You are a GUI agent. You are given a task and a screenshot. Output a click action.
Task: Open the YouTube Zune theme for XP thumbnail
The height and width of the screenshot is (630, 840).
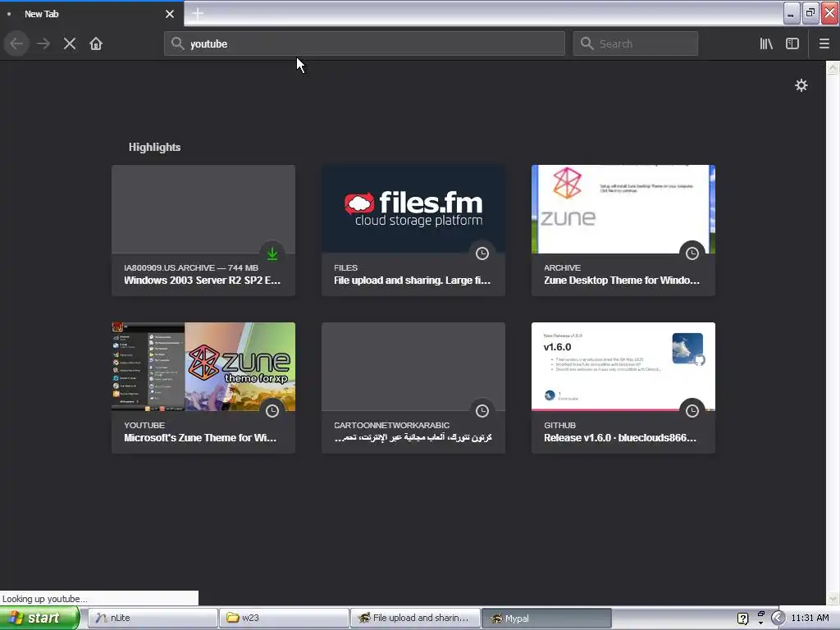(x=203, y=367)
